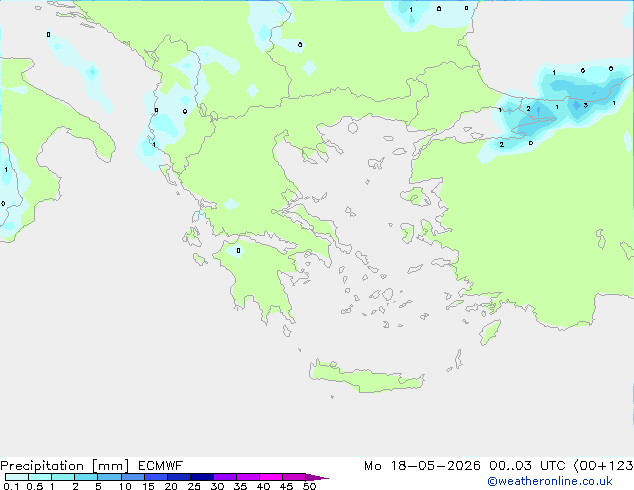634x490 pixels.
Task: Click the purple swatch between 30 and 35
Action: tap(225, 477)
